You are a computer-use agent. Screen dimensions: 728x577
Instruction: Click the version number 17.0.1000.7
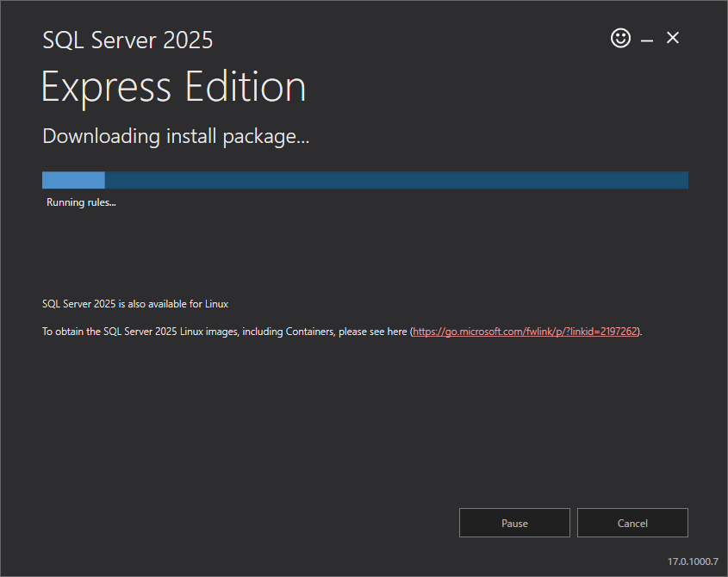[x=692, y=561]
